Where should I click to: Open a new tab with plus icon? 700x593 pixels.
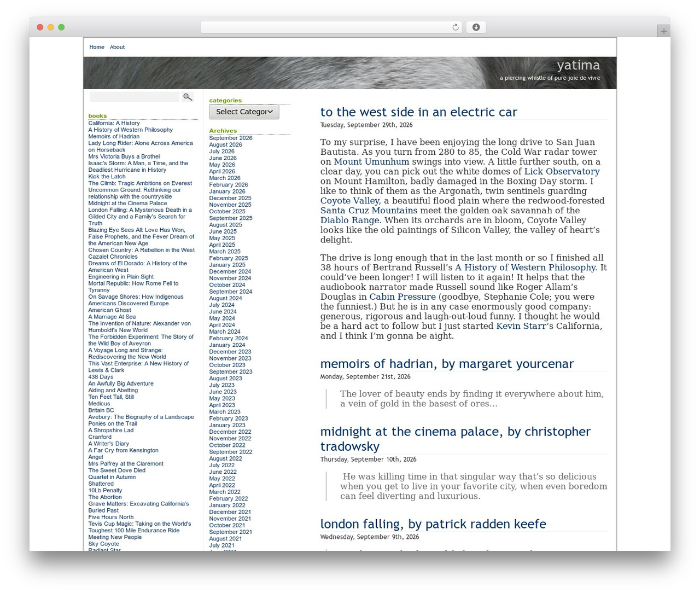tap(663, 31)
